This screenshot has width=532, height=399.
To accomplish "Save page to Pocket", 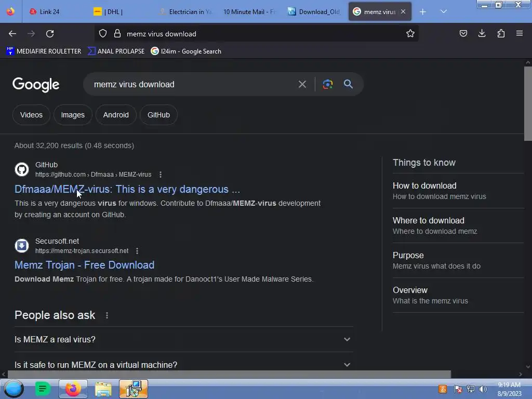I will (463, 34).
